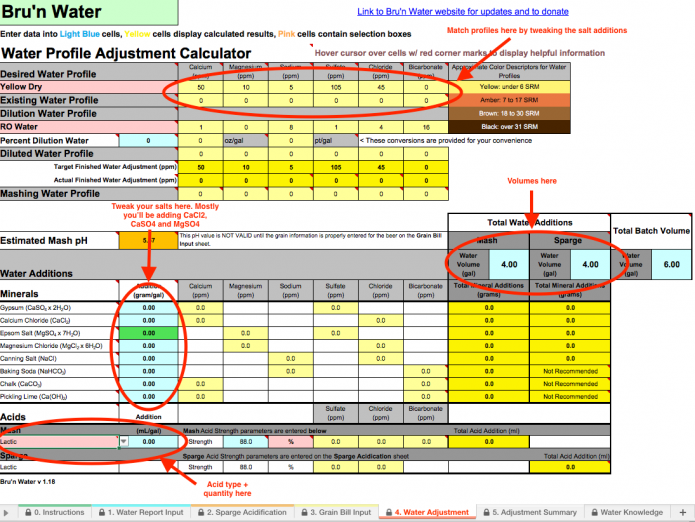Select the RO Water Bicarbonate value 16

click(426, 127)
